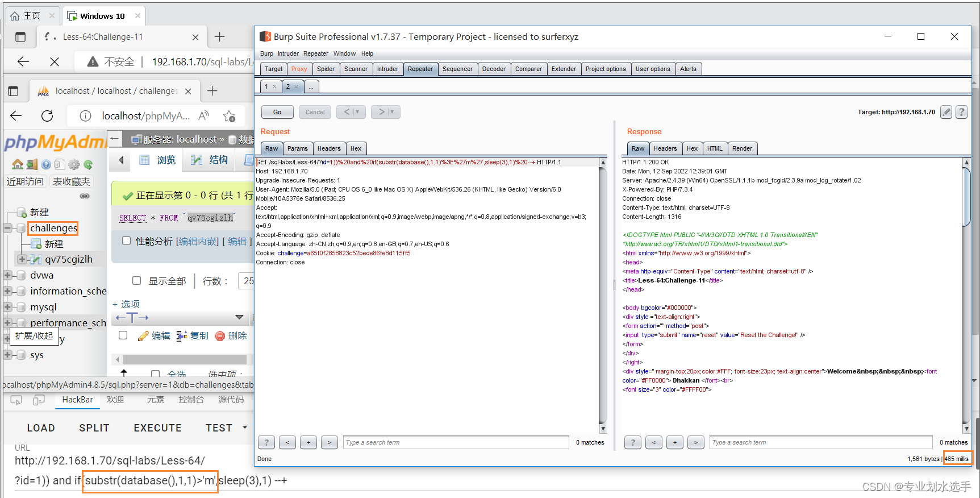Click response search previous match arrow
This screenshot has width=980, height=498.
(x=654, y=442)
